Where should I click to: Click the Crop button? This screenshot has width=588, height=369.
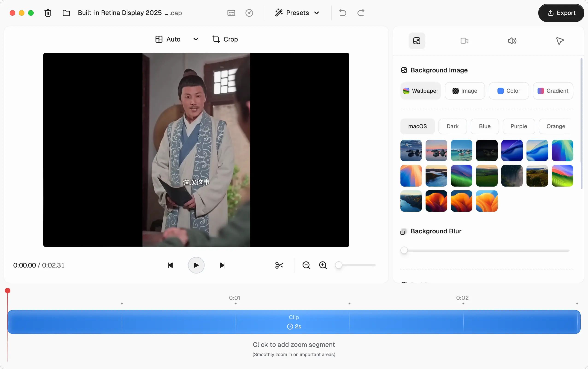coord(225,39)
